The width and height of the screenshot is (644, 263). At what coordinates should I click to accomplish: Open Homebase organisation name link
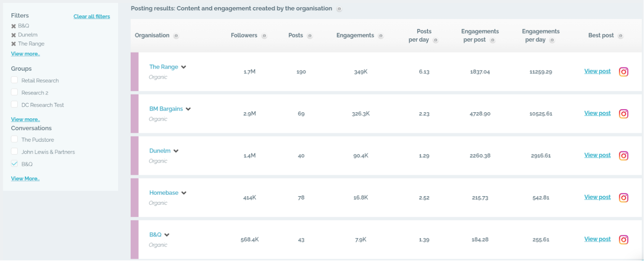(x=164, y=193)
